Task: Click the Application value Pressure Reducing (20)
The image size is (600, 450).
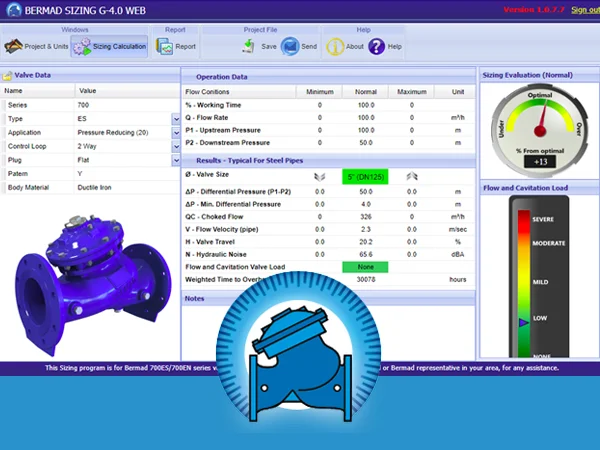Action: [x=113, y=133]
